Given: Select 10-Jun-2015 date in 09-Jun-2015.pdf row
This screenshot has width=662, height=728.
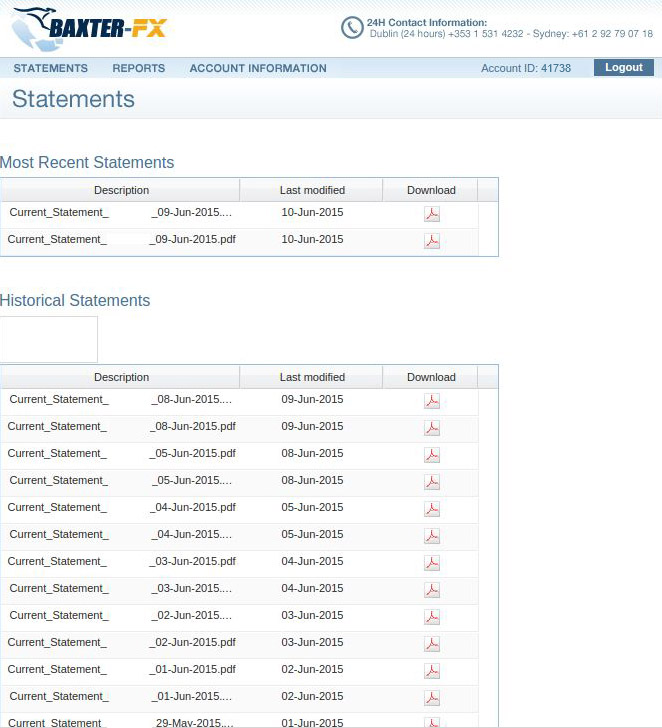Looking at the screenshot, I should click(312, 240).
